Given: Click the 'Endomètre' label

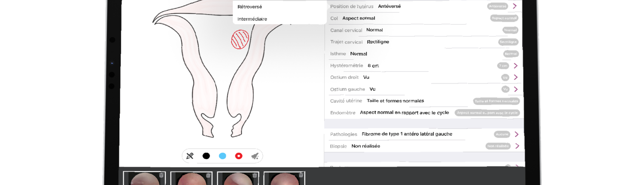Looking at the screenshot, I should (343, 113).
